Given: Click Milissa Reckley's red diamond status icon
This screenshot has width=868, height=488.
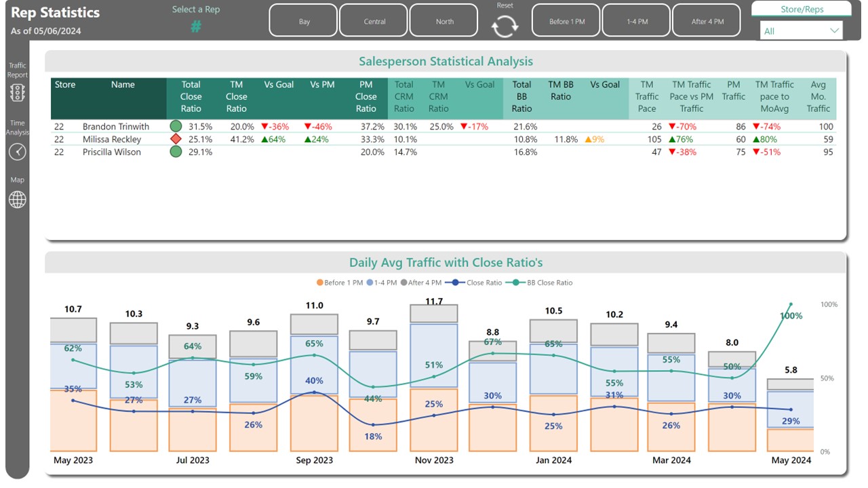Looking at the screenshot, I should pyautogui.click(x=176, y=139).
